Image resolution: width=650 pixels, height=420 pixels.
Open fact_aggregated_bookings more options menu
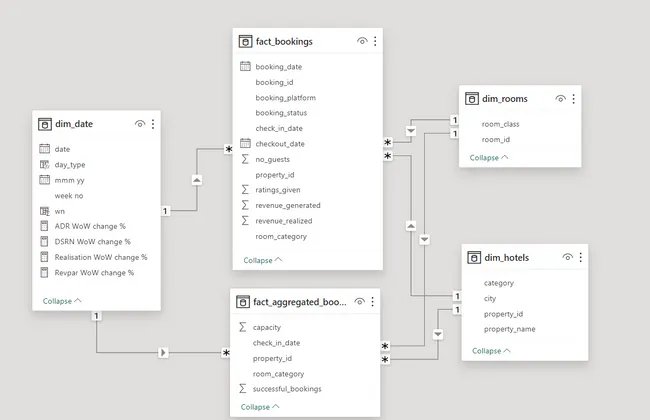[373, 302]
